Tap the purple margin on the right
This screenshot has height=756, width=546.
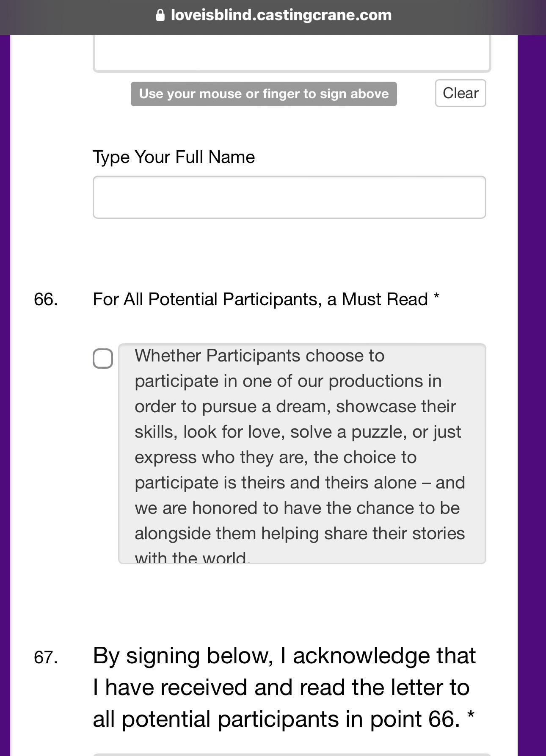click(532, 381)
